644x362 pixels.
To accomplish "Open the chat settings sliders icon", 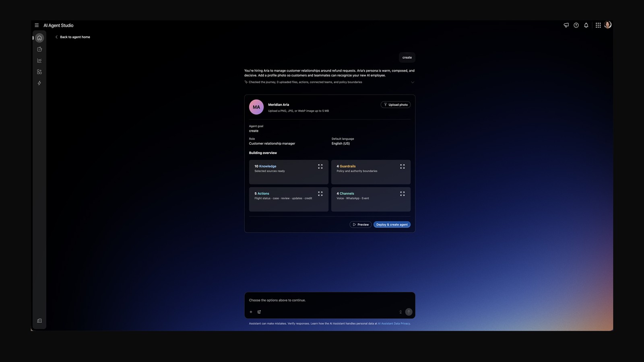I will pos(259,312).
